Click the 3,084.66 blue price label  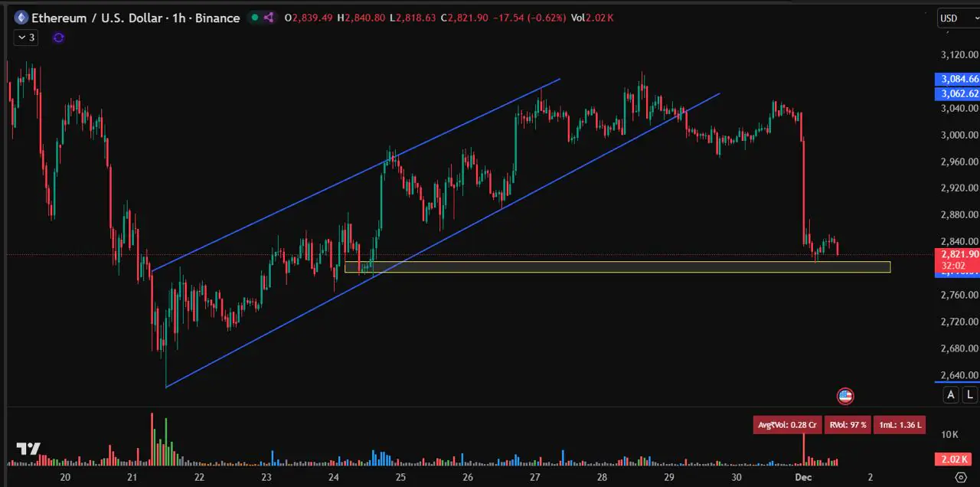pos(959,79)
